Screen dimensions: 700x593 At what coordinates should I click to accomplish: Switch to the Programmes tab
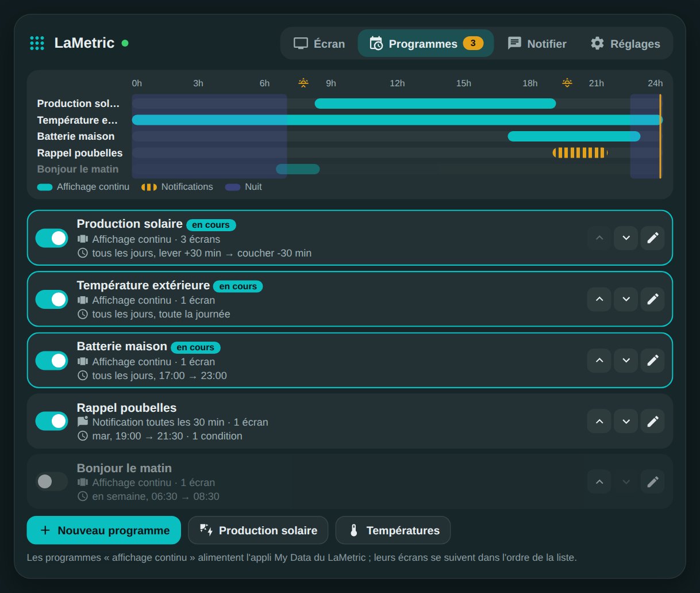coord(426,44)
